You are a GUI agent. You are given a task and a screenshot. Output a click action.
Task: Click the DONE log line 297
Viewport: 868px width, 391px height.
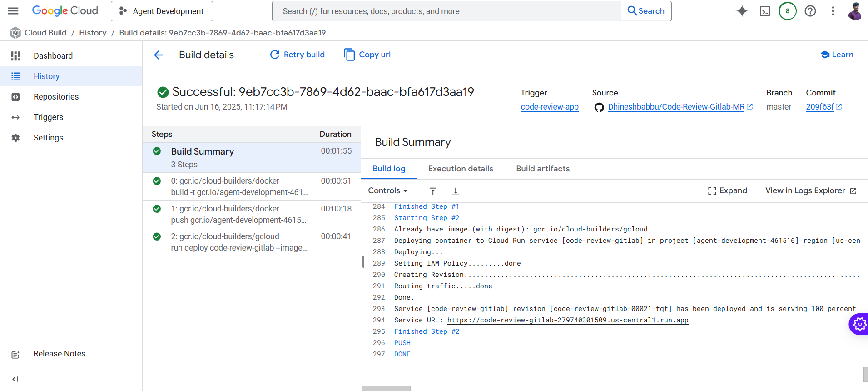coord(402,354)
